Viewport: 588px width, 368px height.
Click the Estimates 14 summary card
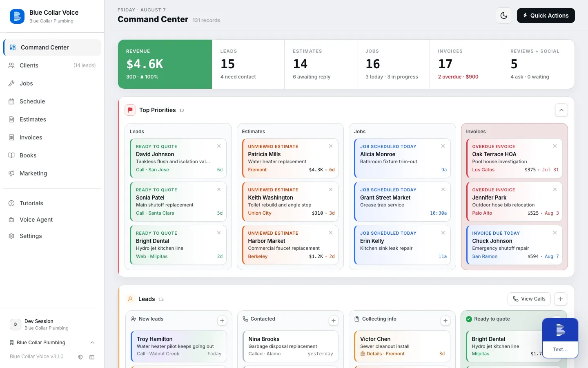click(x=321, y=64)
